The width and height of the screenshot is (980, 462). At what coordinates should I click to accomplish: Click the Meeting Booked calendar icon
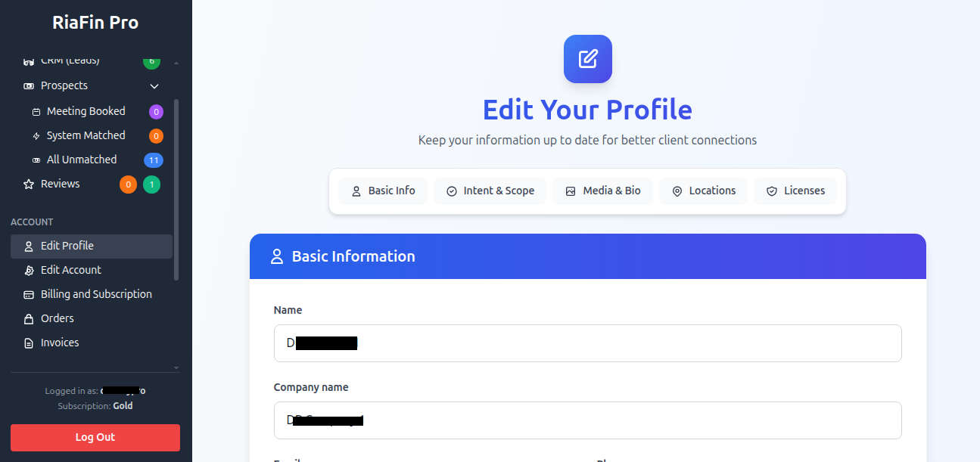[36, 110]
